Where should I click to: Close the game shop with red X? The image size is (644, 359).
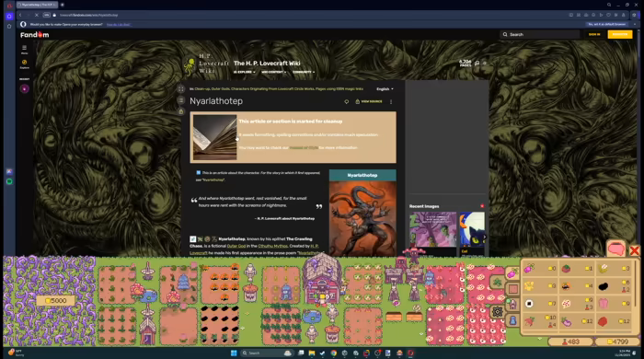tap(634, 250)
